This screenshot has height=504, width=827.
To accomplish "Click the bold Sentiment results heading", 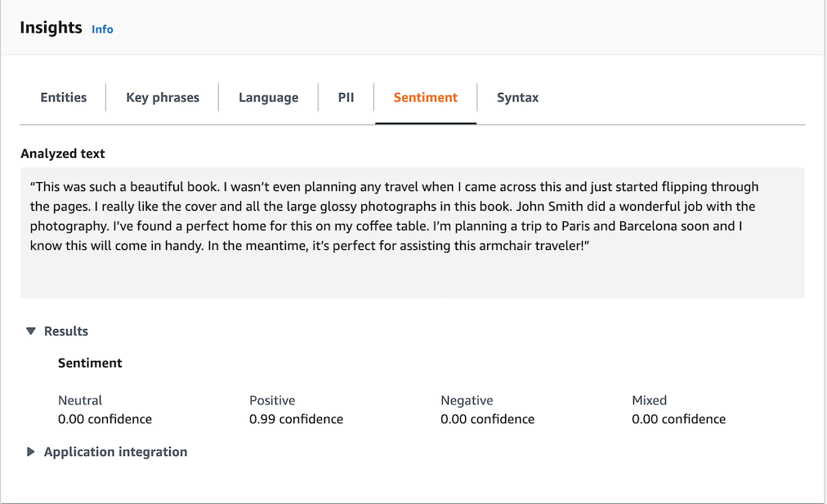I will (90, 363).
